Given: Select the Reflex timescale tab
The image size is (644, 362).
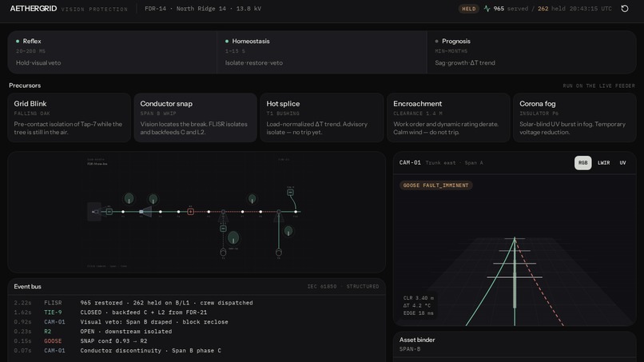Looking at the screenshot, I should pyautogui.click(x=112, y=52).
